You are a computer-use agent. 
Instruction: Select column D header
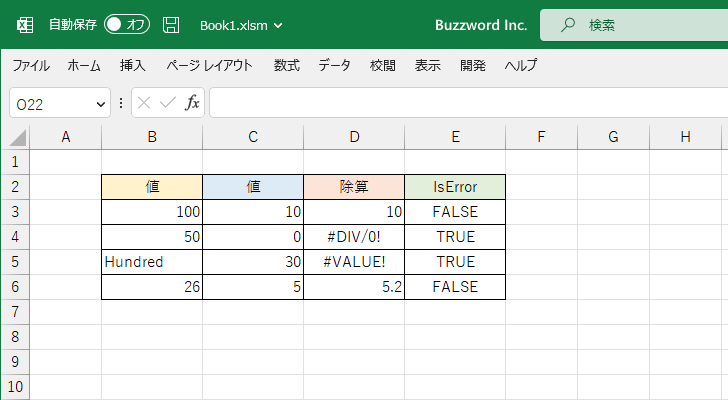point(354,137)
